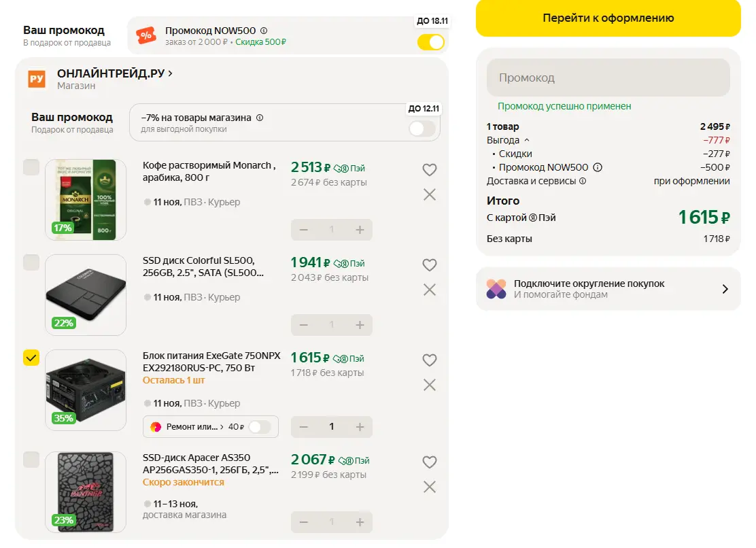Click the colorful icon of Ремонт или service

click(x=156, y=427)
